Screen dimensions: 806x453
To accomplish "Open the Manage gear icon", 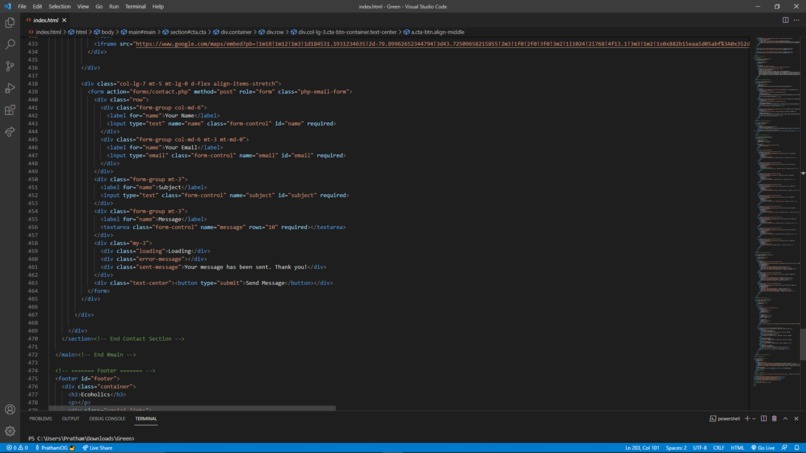I will click(x=10, y=431).
